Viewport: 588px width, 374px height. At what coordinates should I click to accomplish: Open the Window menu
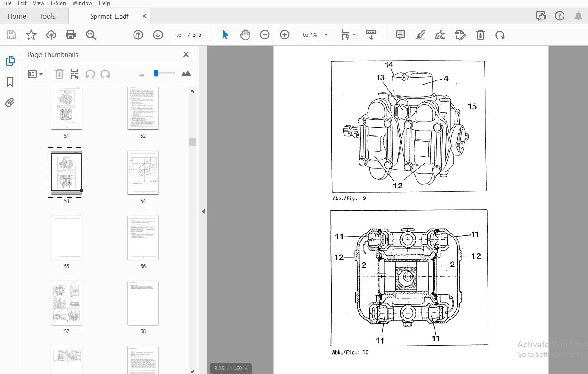point(82,3)
